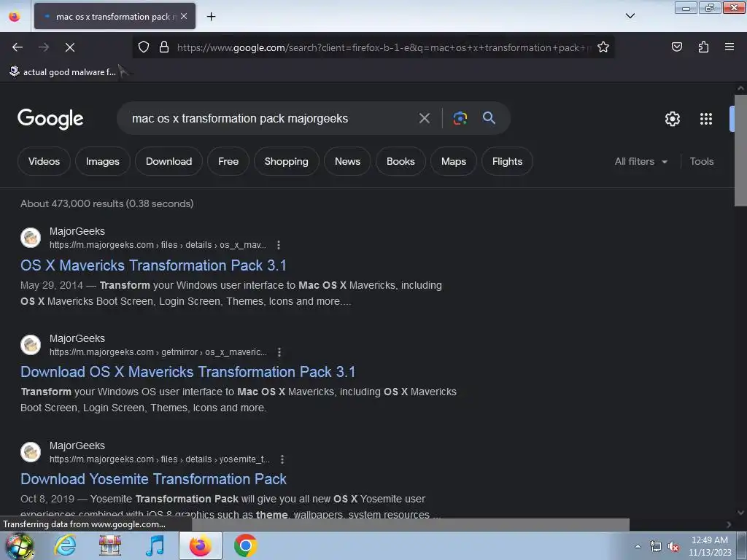This screenshot has width=747, height=560.
Task: Search by image with Google Lens
Action: (x=460, y=118)
